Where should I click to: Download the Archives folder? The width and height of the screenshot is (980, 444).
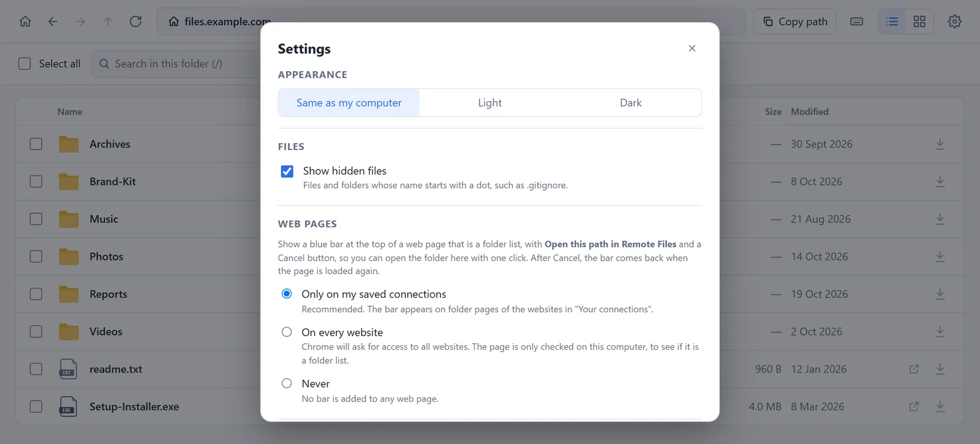940,144
